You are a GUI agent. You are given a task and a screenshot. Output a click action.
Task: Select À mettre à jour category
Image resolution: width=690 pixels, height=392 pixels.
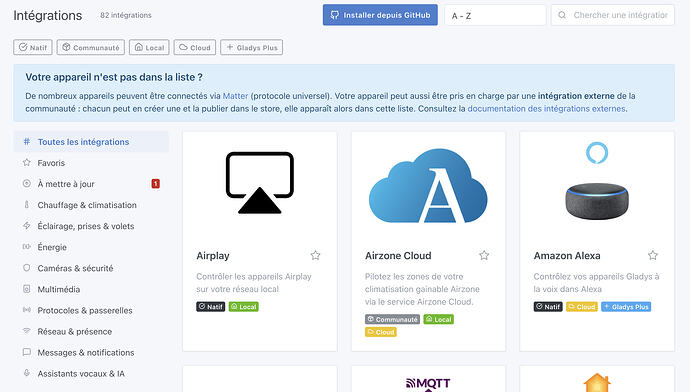click(91, 184)
